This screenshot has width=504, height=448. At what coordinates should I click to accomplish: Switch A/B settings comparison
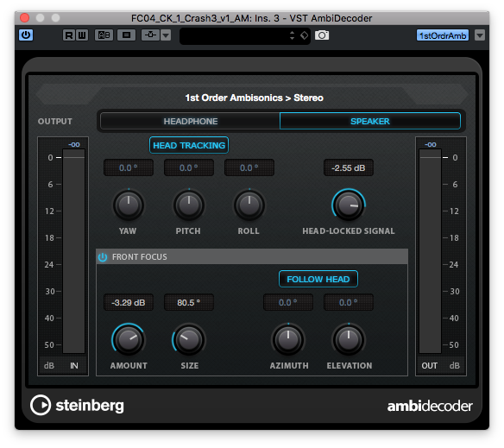[x=104, y=35]
